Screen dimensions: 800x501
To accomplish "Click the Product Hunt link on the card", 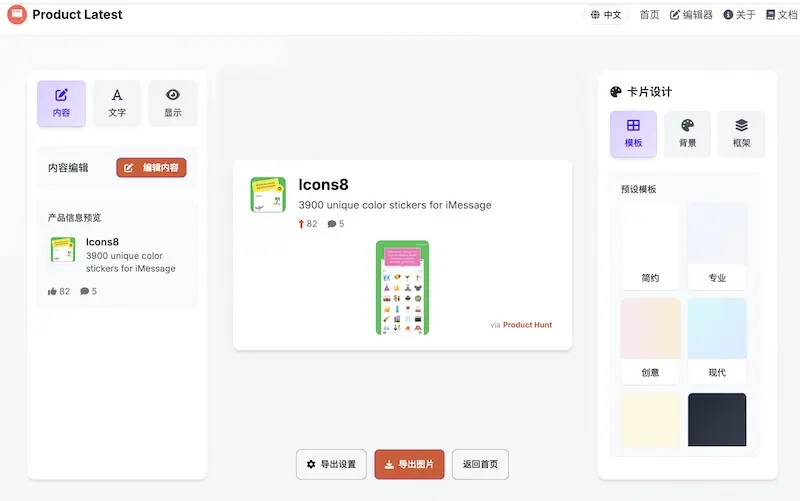I will click(x=528, y=324).
